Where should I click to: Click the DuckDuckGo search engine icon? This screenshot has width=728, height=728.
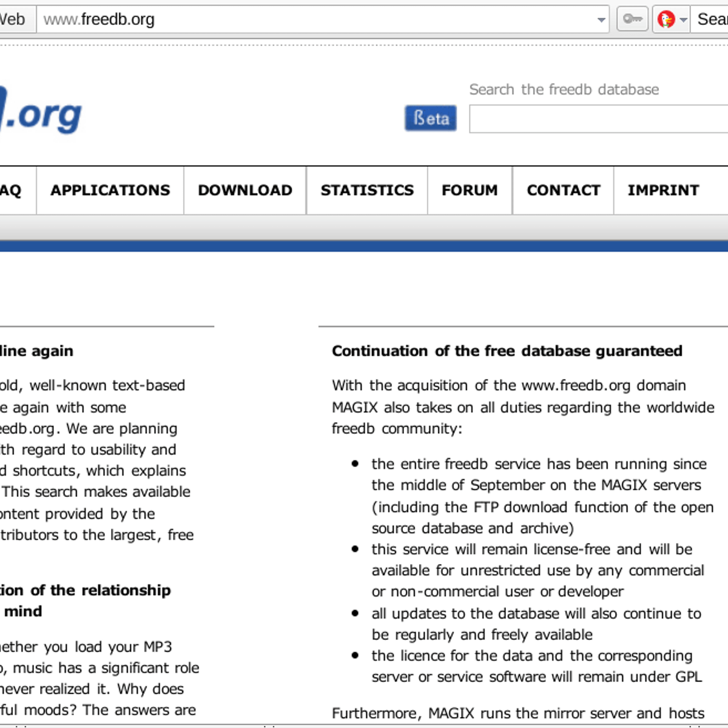coord(667,19)
